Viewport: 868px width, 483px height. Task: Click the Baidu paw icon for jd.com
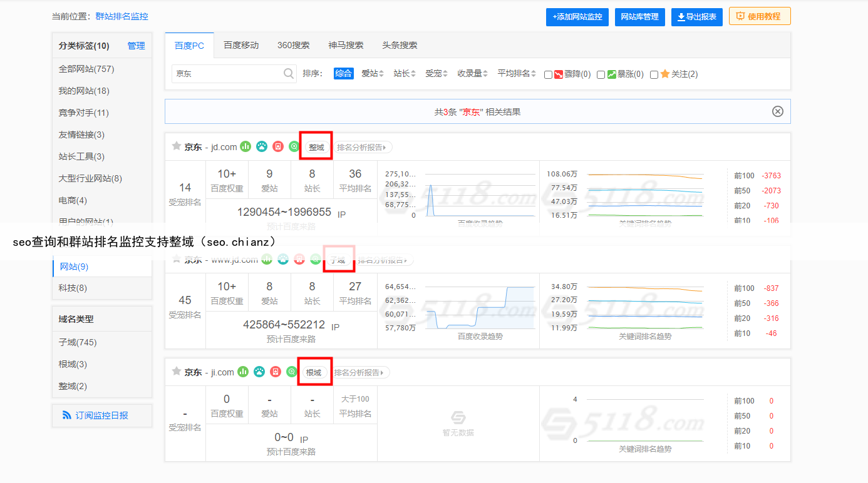261,146
